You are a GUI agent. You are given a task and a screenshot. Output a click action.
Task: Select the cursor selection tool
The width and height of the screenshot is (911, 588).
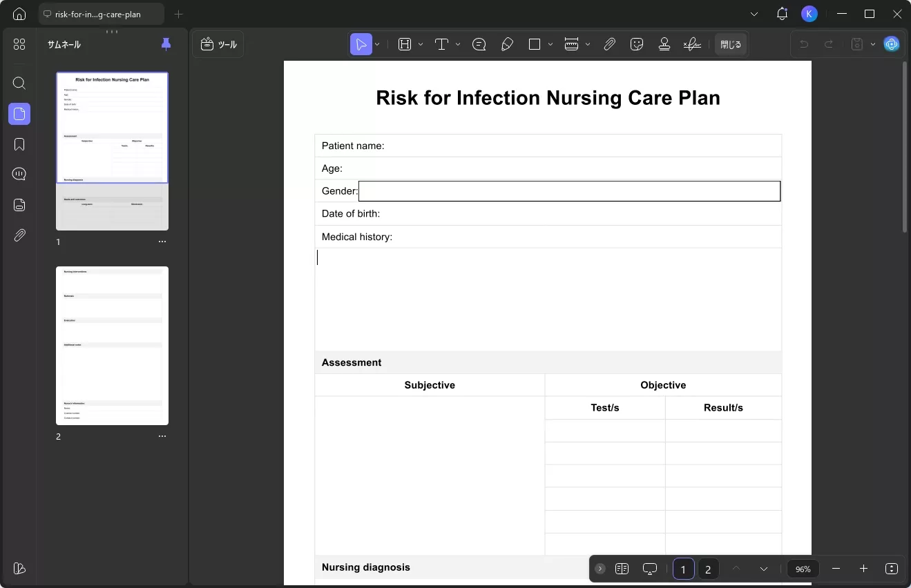pos(361,44)
